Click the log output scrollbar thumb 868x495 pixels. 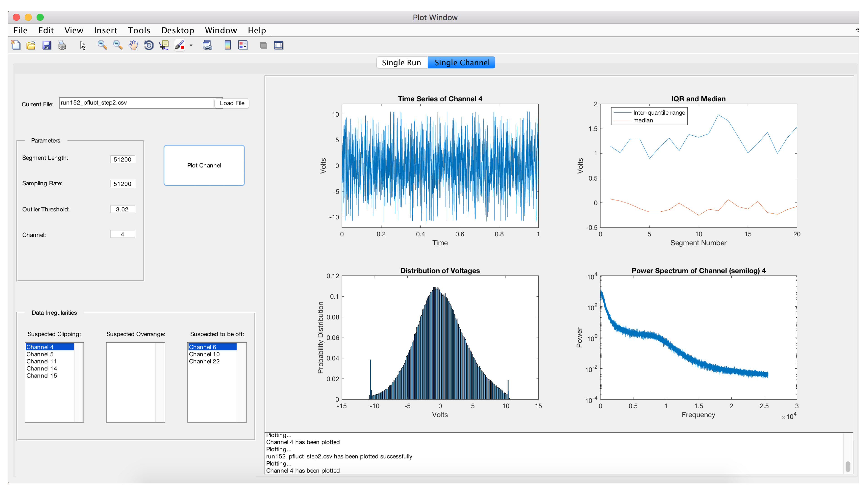tap(848, 466)
